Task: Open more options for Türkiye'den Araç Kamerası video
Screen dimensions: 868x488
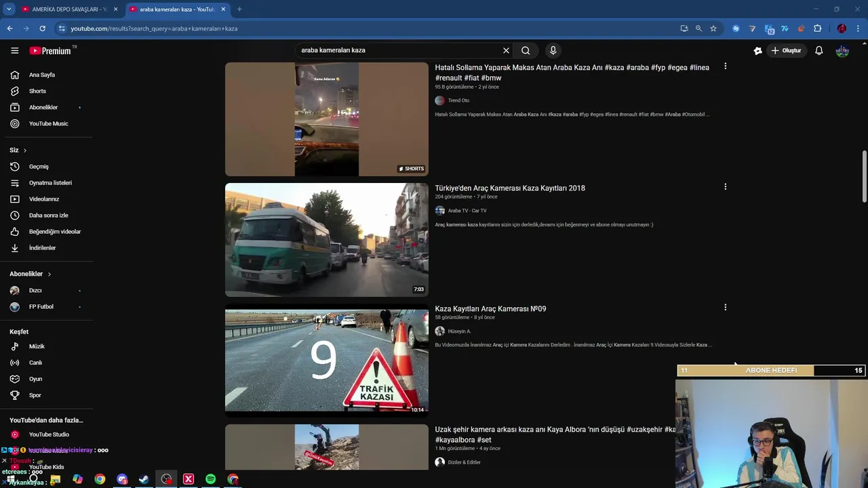Action: [x=725, y=187]
